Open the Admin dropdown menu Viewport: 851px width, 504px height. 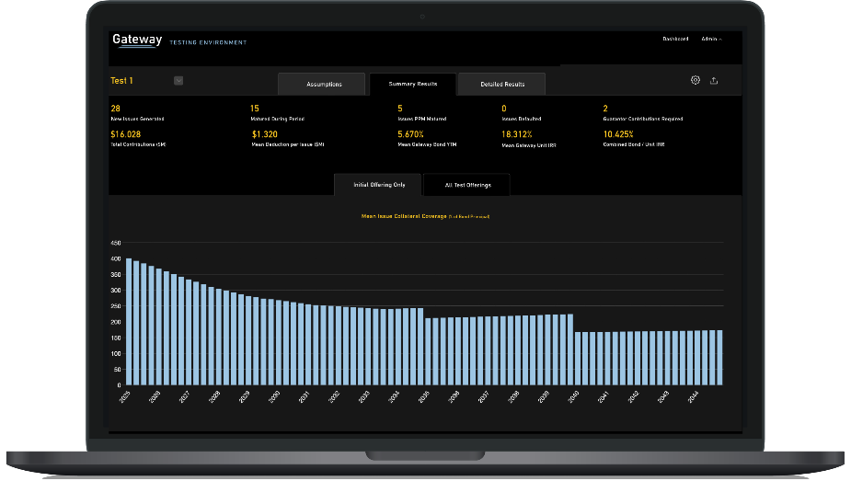(711, 39)
